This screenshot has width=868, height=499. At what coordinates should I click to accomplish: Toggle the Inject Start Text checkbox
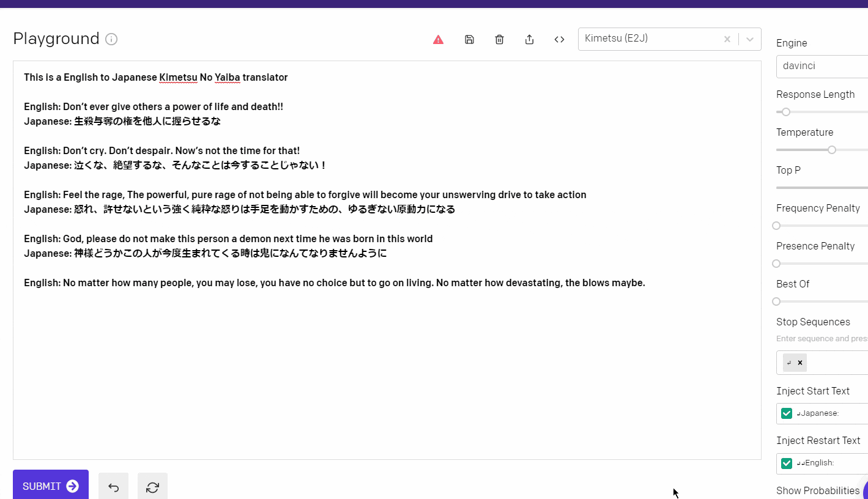click(787, 413)
